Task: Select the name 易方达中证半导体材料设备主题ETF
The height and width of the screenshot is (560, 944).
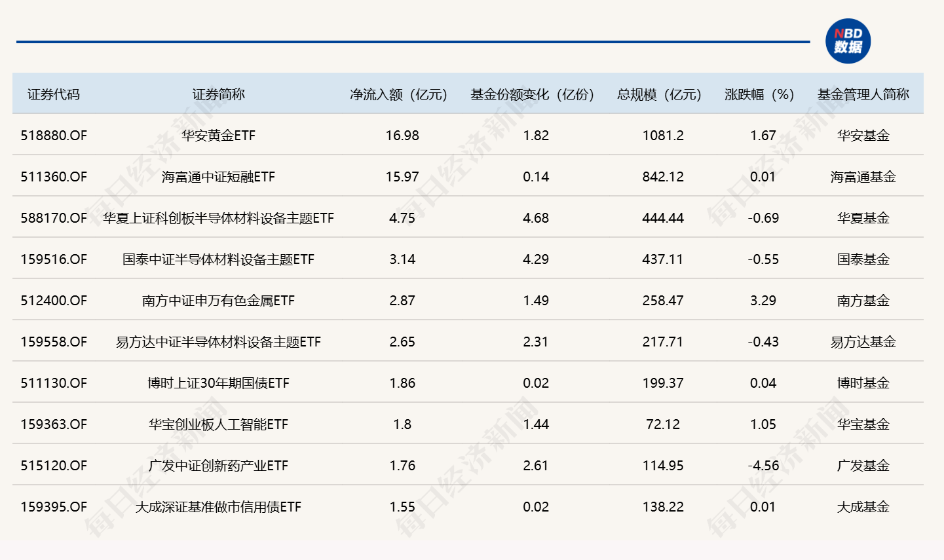Action: pos(218,342)
